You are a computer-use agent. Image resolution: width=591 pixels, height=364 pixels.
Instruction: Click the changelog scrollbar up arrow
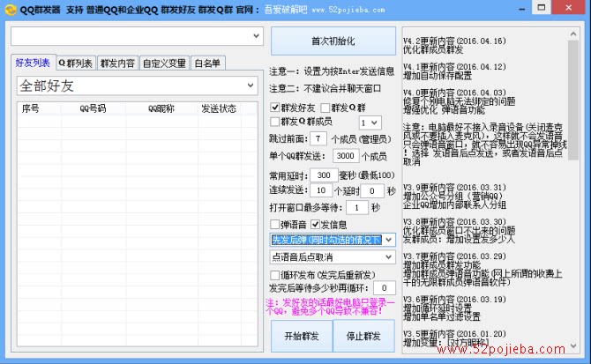[573, 33]
